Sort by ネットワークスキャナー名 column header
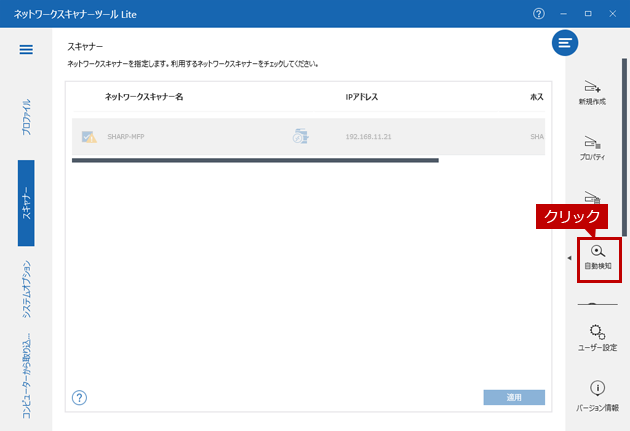This screenshot has height=431, width=630. (x=144, y=97)
